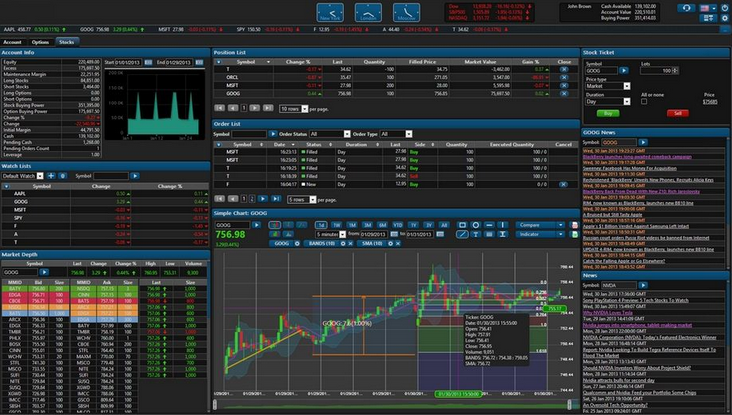
Task: Select the 1d chart range
Action: click(x=321, y=225)
